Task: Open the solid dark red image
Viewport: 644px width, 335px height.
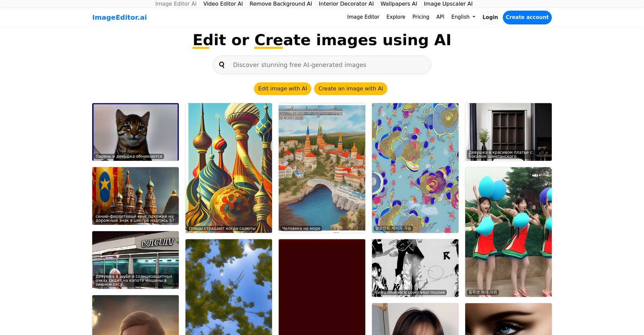Action: 322,287
